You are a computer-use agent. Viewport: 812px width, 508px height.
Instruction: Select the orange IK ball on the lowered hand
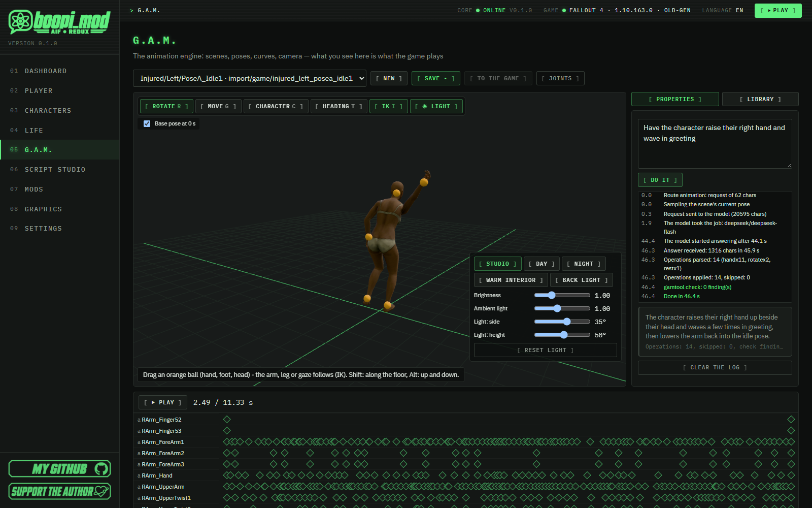tap(369, 237)
